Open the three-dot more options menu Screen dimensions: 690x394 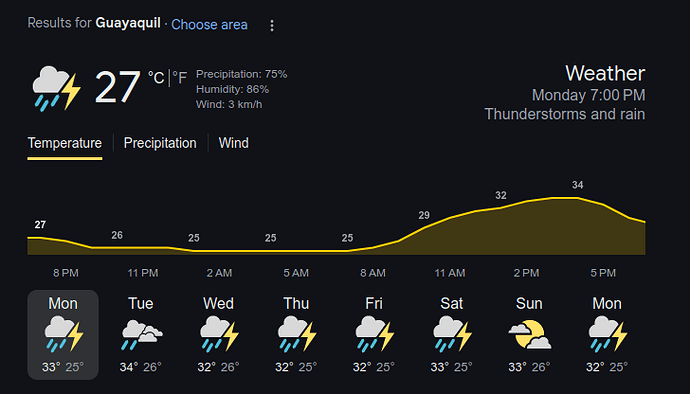[272, 26]
